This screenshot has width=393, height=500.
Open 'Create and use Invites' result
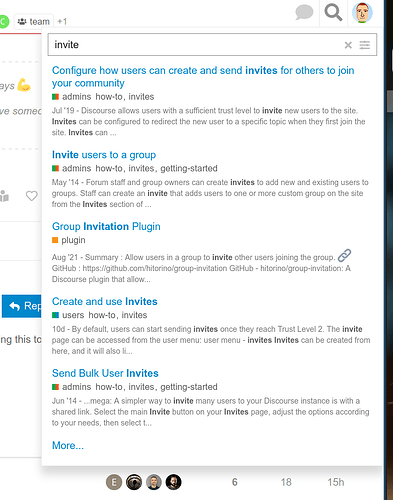click(x=105, y=302)
